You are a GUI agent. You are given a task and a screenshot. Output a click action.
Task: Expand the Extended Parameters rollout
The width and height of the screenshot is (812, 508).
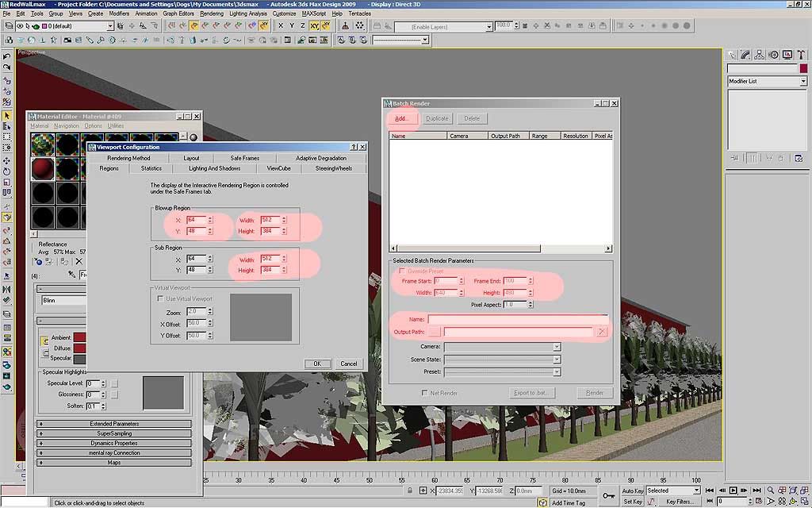click(114, 424)
